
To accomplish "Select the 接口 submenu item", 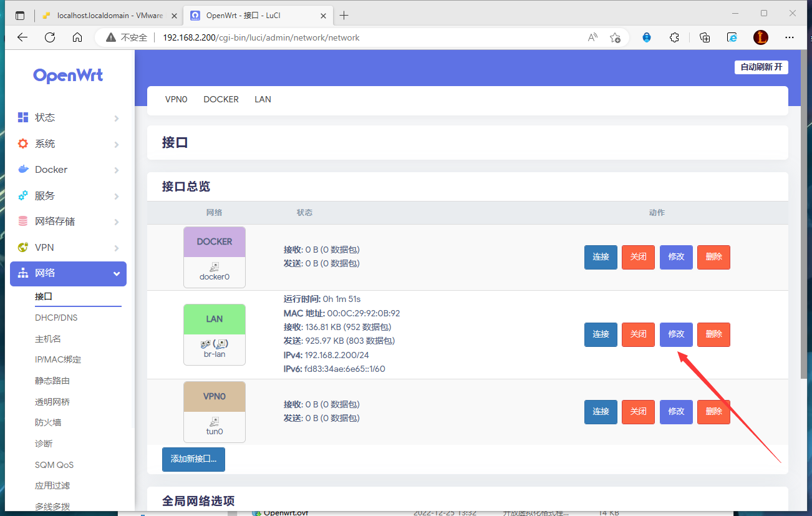I will coord(44,296).
